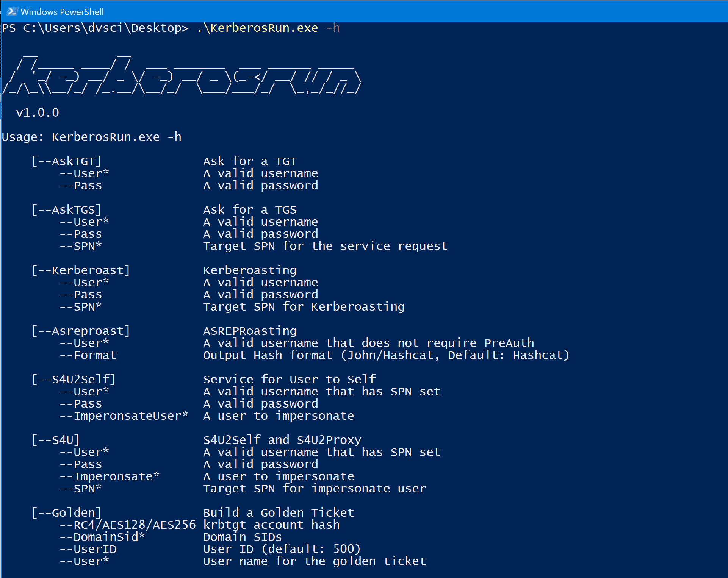
Task: Click the '-h' argument on the prompt line
Action: tap(333, 28)
